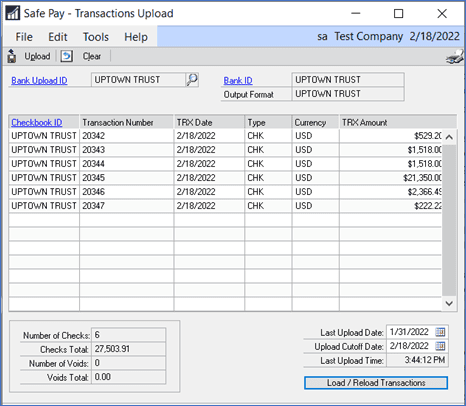466x406 pixels.
Task: Click the Bank Upload ID input field
Action: click(x=138, y=80)
